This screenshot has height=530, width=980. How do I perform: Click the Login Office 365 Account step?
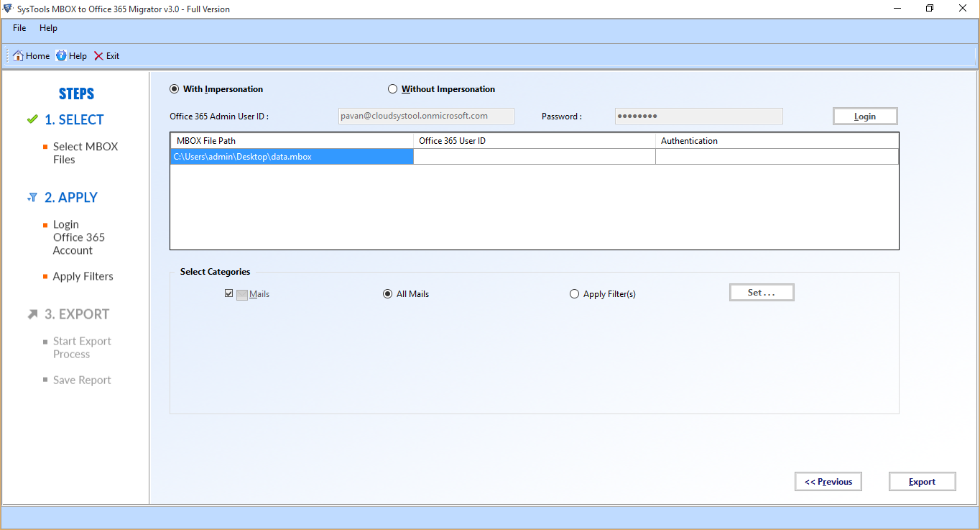(x=79, y=237)
